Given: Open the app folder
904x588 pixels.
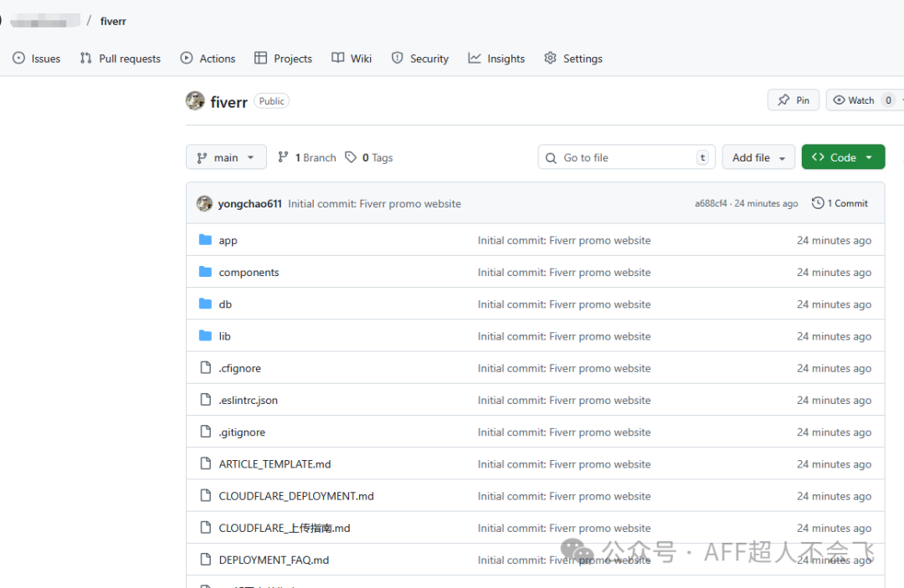Looking at the screenshot, I should pos(228,241).
